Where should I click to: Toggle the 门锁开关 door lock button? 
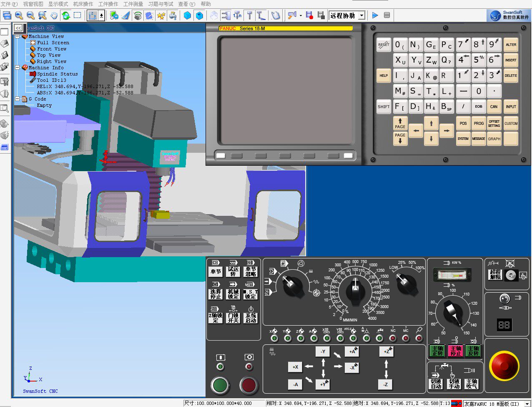233,318
